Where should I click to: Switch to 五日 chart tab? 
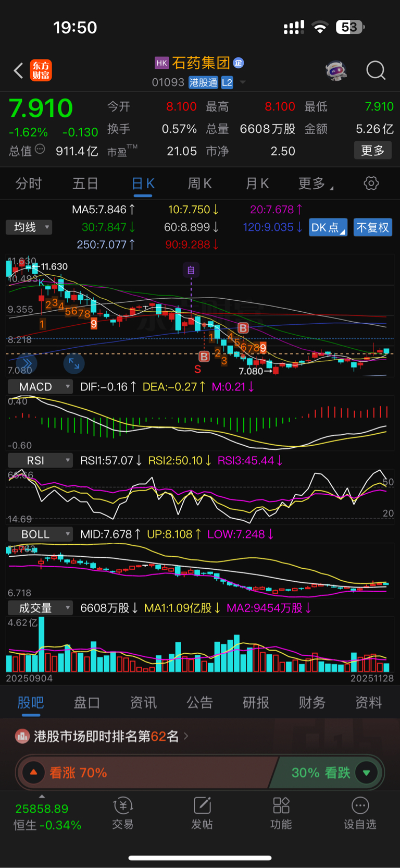[85, 184]
